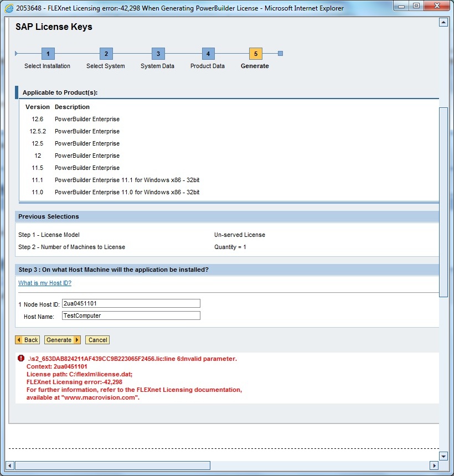Click the horizontal scrollbar left arrow
The height and width of the screenshot is (476, 454).
pyautogui.click(x=10, y=465)
